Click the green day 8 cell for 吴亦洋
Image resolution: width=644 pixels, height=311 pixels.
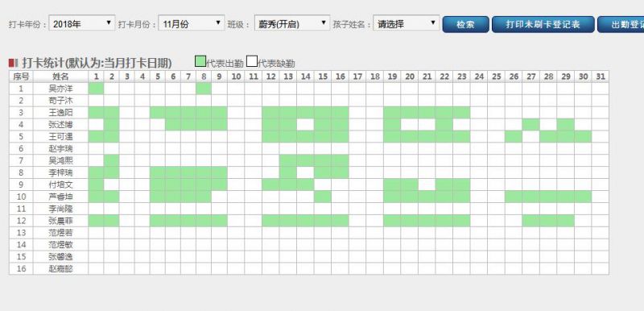click(x=204, y=89)
